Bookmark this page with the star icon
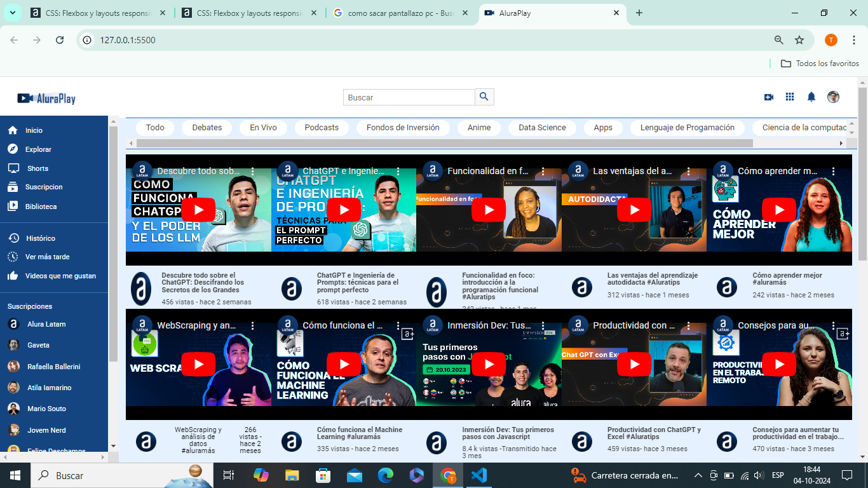Image resolution: width=868 pixels, height=488 pixels. click(799, 40)
